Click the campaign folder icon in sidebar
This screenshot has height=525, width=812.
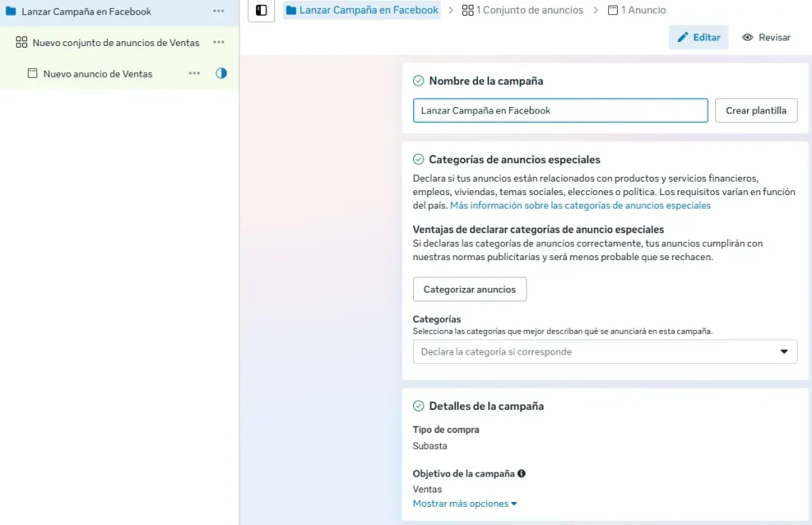coord(11,11)
